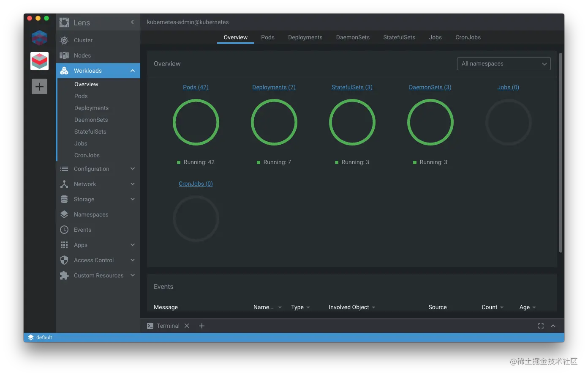Sort events by Type column arrow
Image resolution: width=588 pixels, height=376 pixels.
coord(308,307)
